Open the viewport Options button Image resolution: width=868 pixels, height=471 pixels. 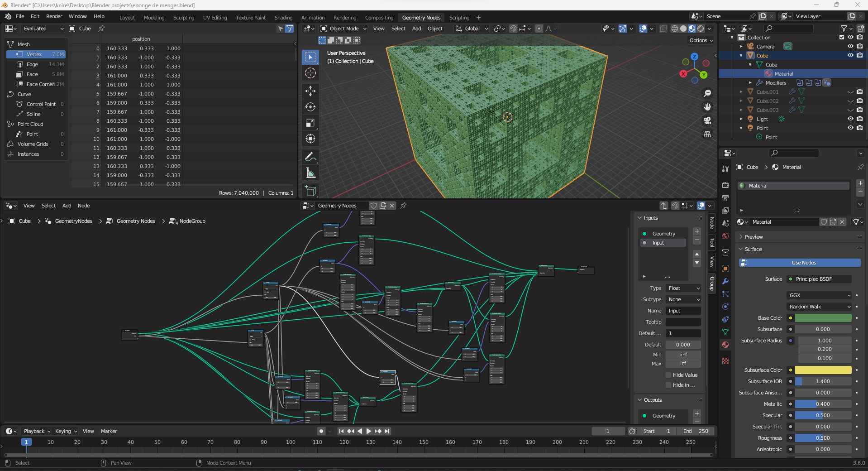click(x=701, y=40)
